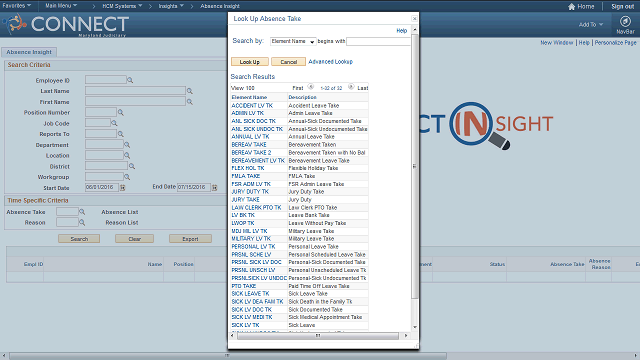Show previous results arrow in lookup
This screenshot has width=640, height=360.
pyautogui.click(x=311, y=87)
